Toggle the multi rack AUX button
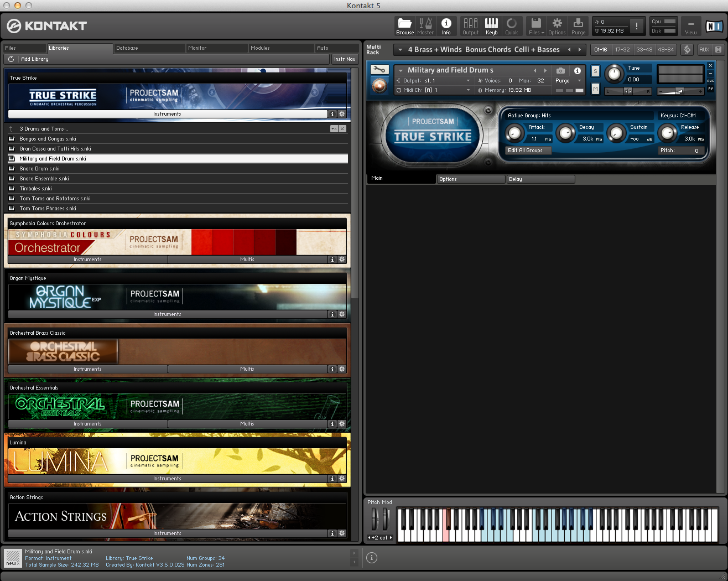 pos(704,49)
